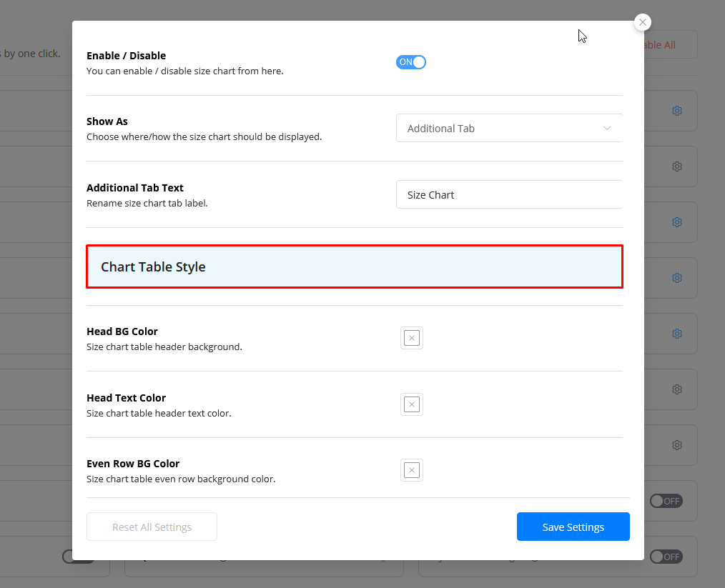Image resolution: width=725 pixels, height=588 pixels.
Task: Pick the Head BG Color swatch
Action: click(412, 338)
